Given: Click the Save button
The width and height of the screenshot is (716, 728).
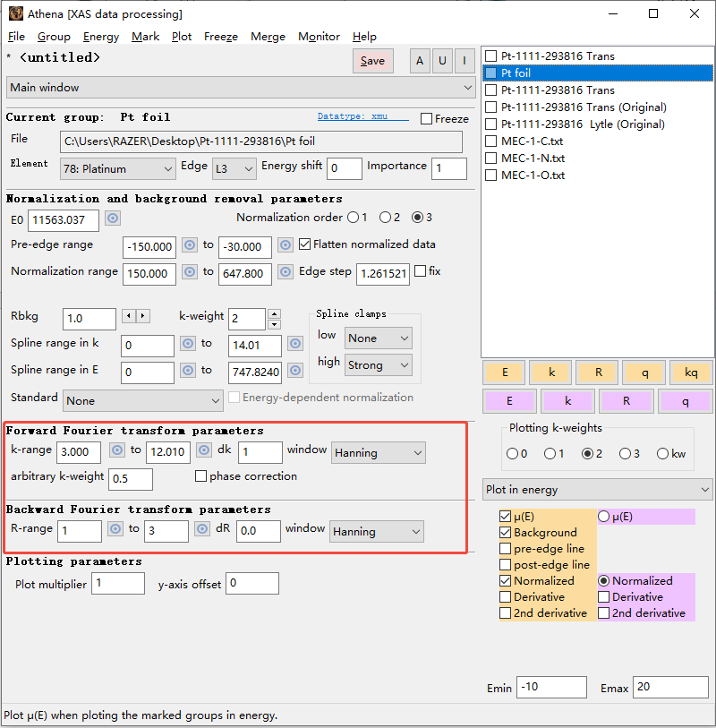Looking at the screenshot, I should (x=372, y=61).
